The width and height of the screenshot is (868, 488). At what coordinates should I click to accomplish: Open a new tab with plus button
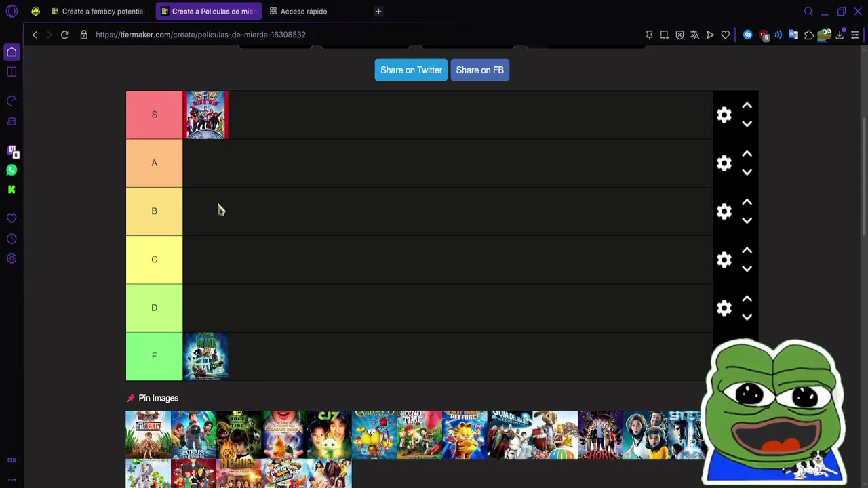coord(378,12)
